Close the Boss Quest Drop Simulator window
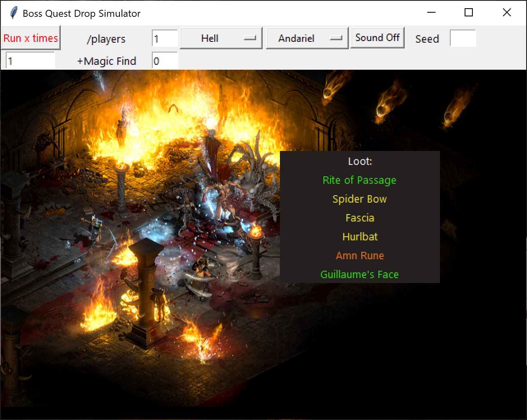 (x=507, y=13)
